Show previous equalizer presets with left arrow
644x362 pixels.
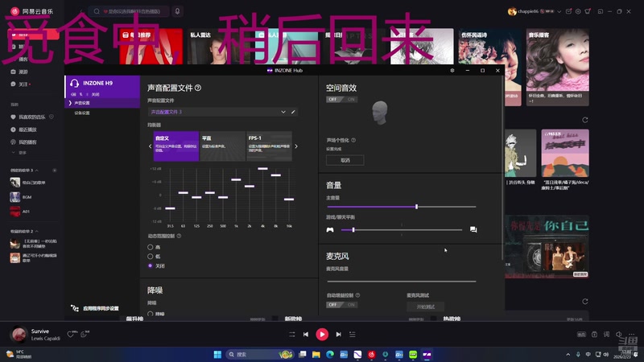tap(150, 146)
